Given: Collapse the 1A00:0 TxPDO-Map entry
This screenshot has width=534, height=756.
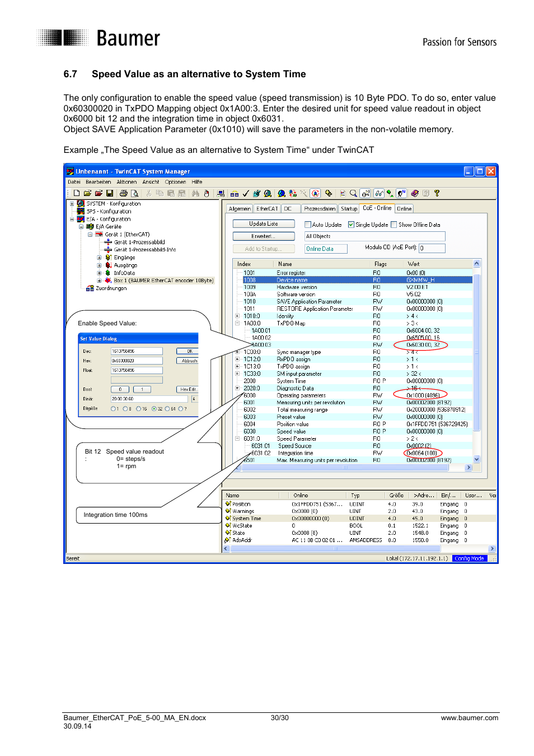Looking at the screenshot, I should pos(237,323).
